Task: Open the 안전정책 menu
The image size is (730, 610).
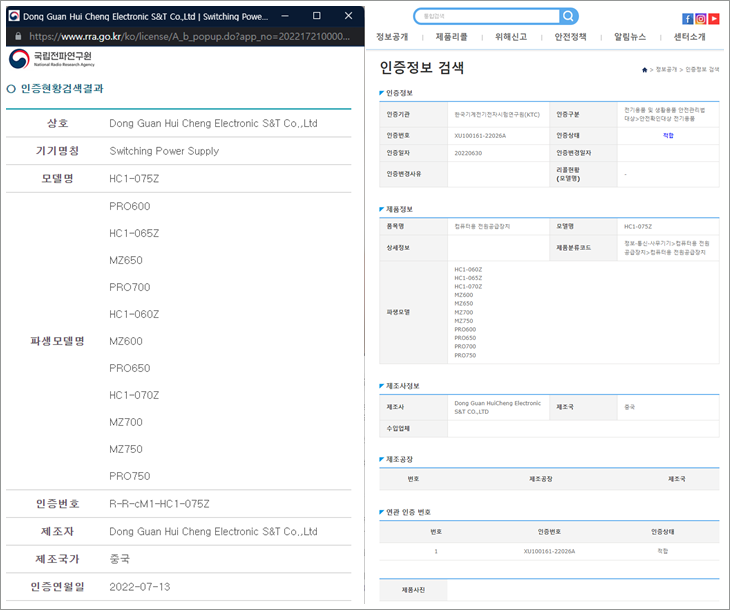Action: tap(570, 37)
